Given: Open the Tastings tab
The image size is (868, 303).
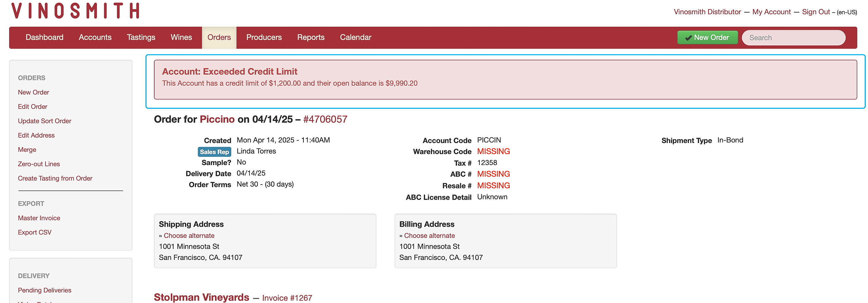Looking at the screenshot, I should coord(141,37).
